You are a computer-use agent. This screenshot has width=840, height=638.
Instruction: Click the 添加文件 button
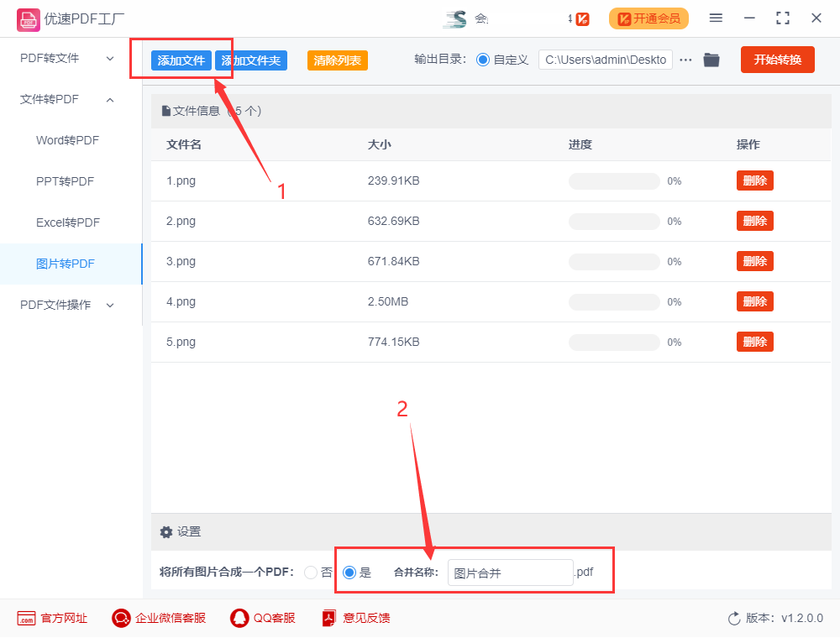(181, 60)
